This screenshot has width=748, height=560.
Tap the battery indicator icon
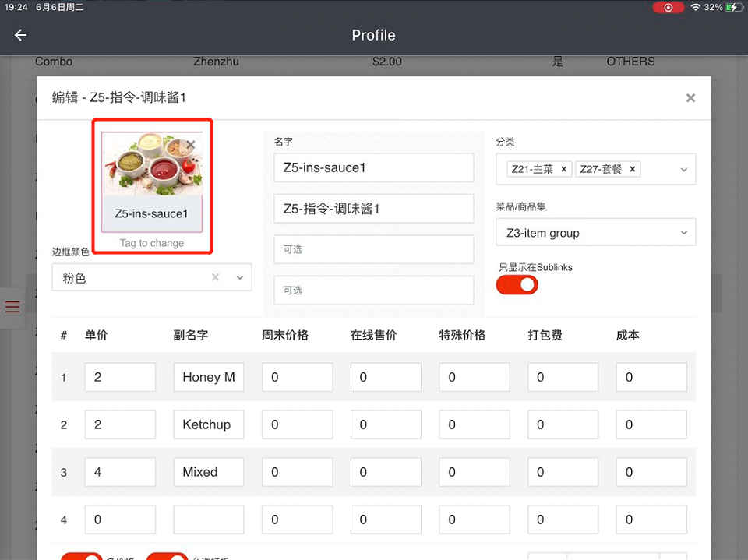pyautogui.click(x=734, y=7)
